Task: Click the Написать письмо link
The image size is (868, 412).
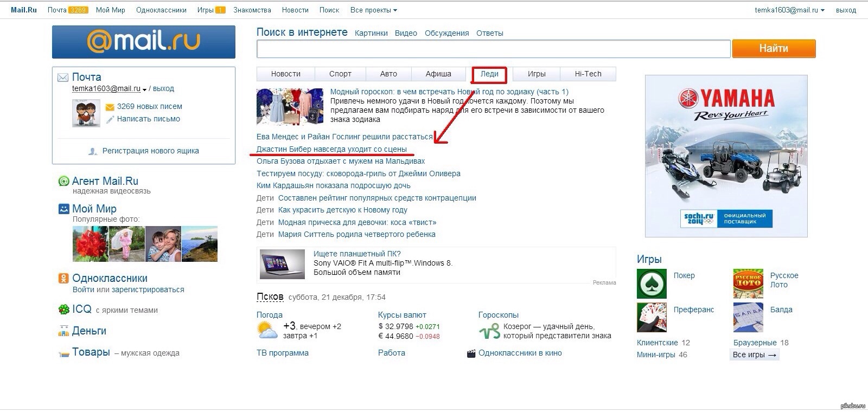Action: 149,119
